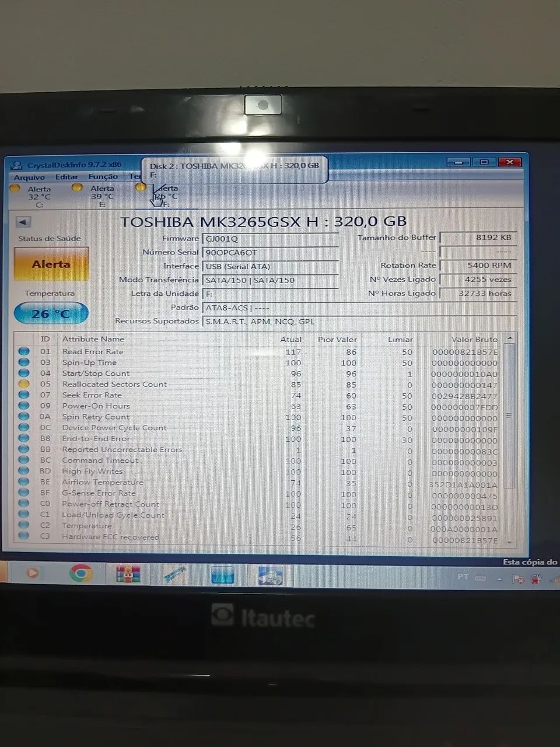The height and width of the screenshot is (747, 560).
Task: Click raw value 000000000147
Action: (x=464, y=385)
